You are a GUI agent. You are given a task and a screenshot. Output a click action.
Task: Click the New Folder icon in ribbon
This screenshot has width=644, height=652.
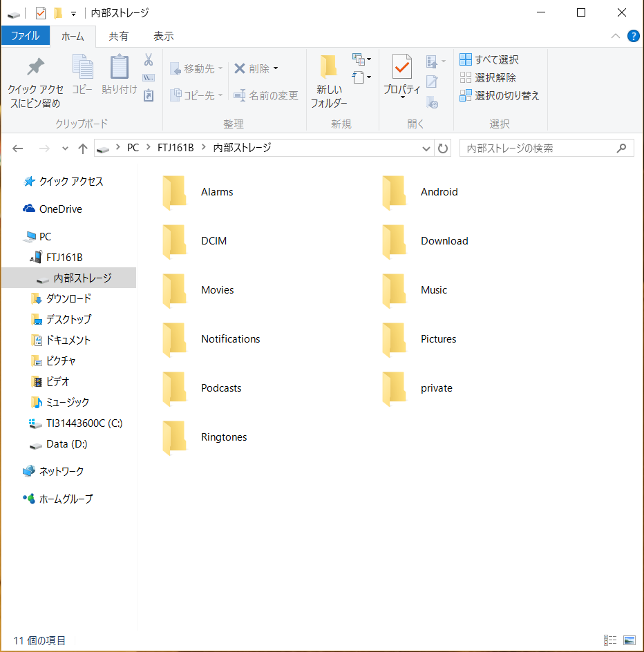coord(328,68)
